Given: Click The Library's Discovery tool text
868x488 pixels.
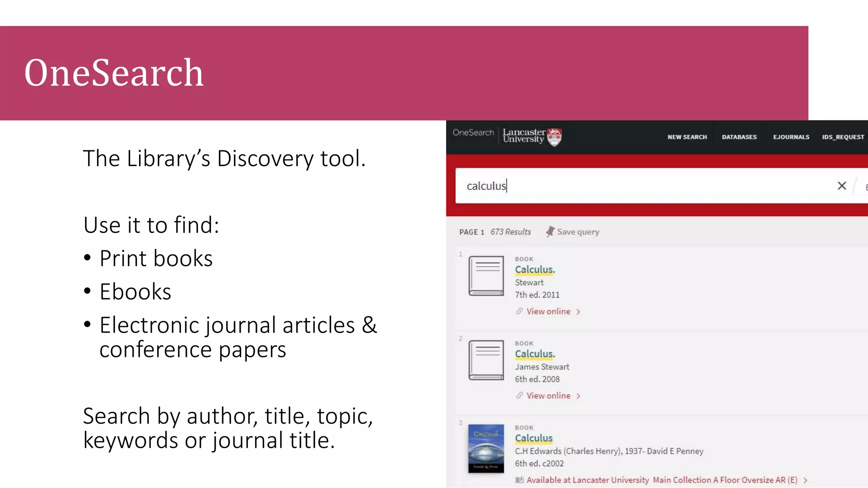Looking at the screenshot, I should click(224, 159).
